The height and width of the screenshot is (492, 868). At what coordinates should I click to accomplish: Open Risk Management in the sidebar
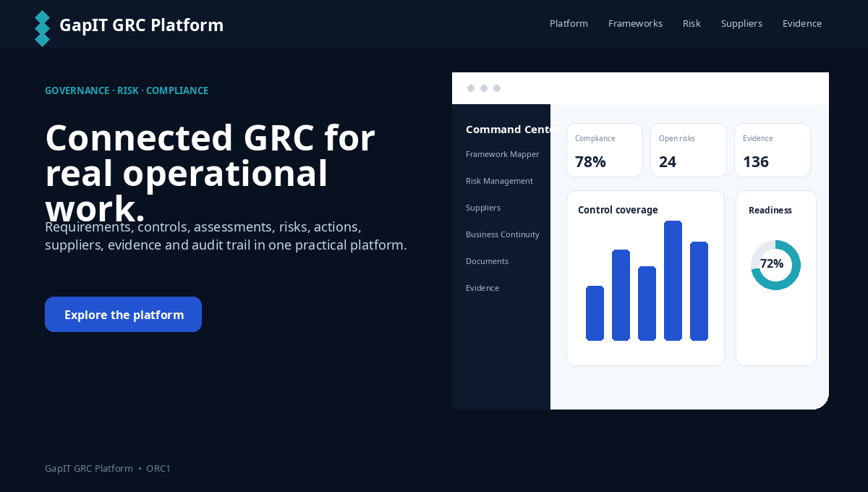point(499,181)
